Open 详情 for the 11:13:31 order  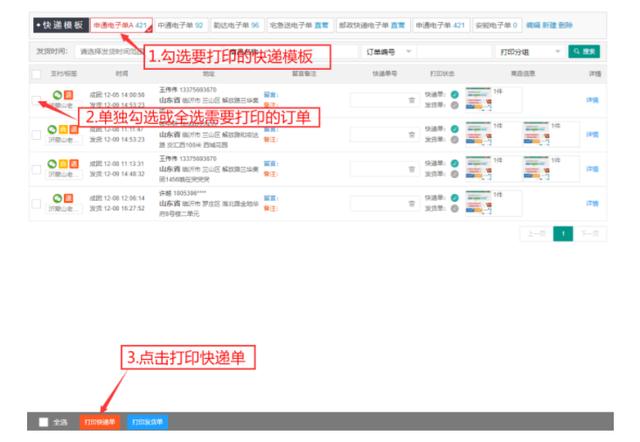(592, 169)
